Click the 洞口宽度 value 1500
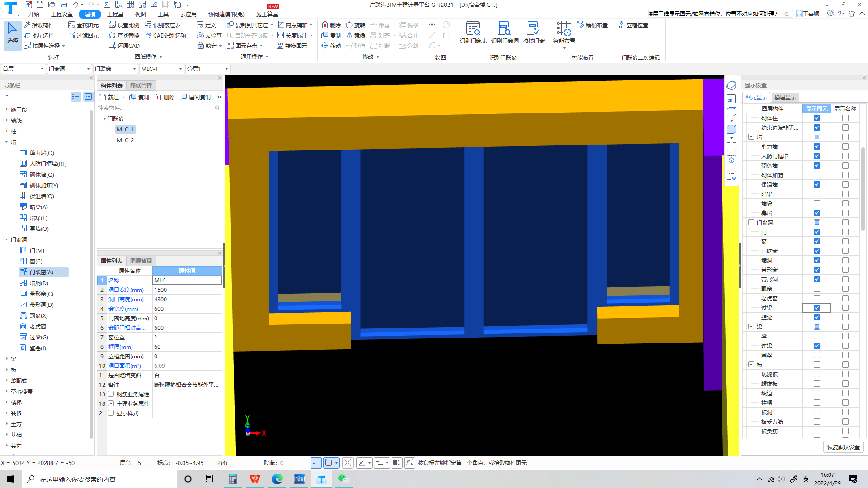 tap(187, 290)
